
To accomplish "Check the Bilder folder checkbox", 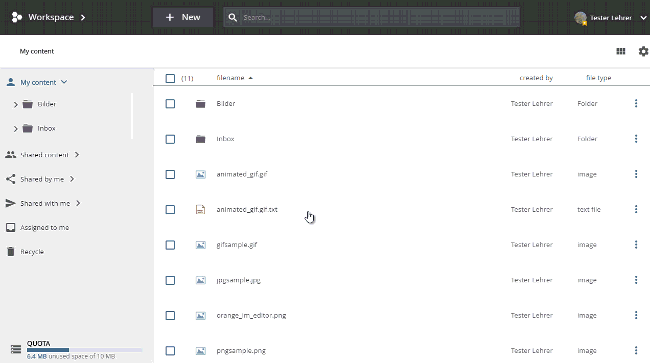I will pos(170,104).
